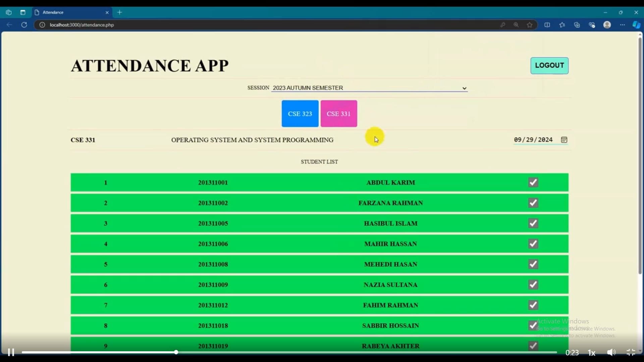Screen dimensions: 644x362
Task: Uncheck attendance for ABDUL KARIM
Action: (x=533, y=182)
